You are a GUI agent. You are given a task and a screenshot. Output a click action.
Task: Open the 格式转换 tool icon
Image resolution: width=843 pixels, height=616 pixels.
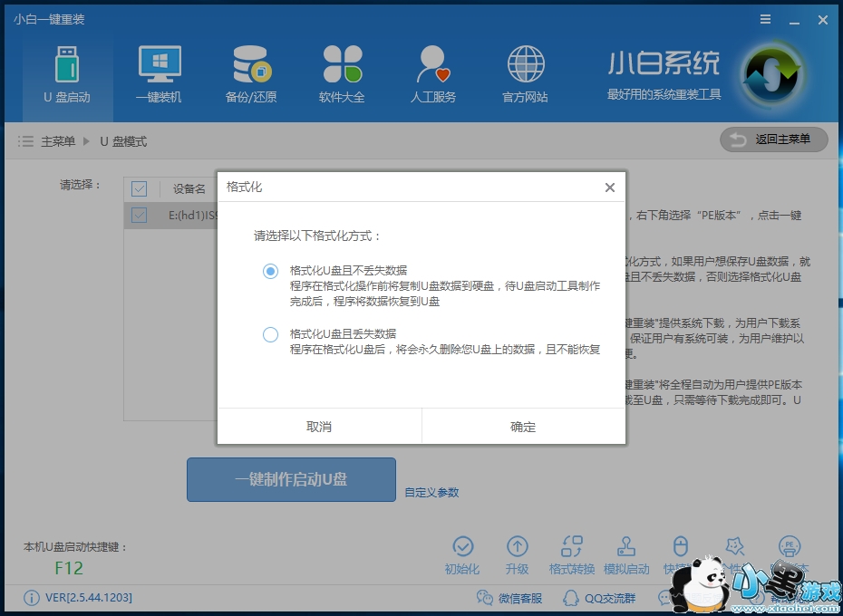[571, 546]
